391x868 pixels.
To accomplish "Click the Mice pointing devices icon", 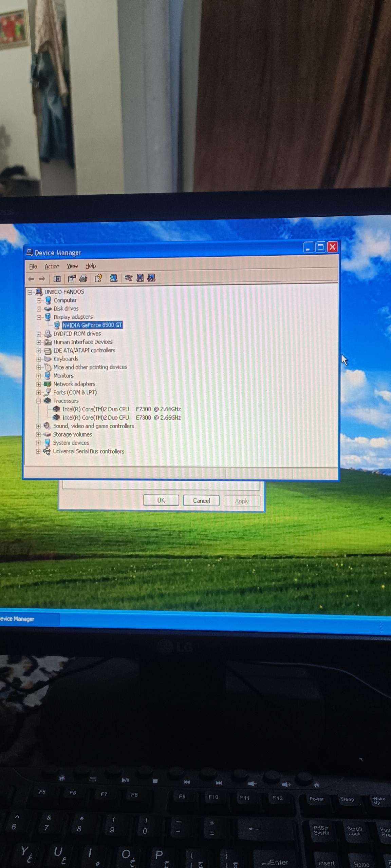I will point(48,367).
